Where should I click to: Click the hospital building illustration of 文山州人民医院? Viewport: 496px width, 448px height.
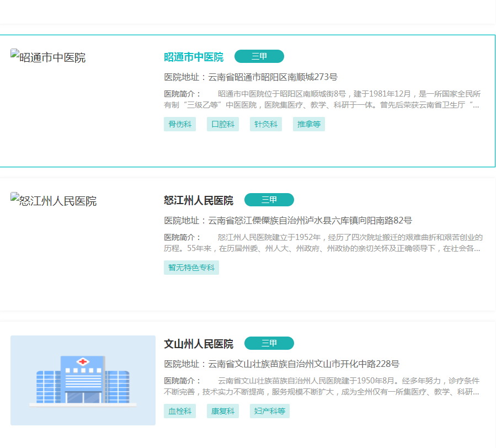pyautogui.click(x=83, y=380)
